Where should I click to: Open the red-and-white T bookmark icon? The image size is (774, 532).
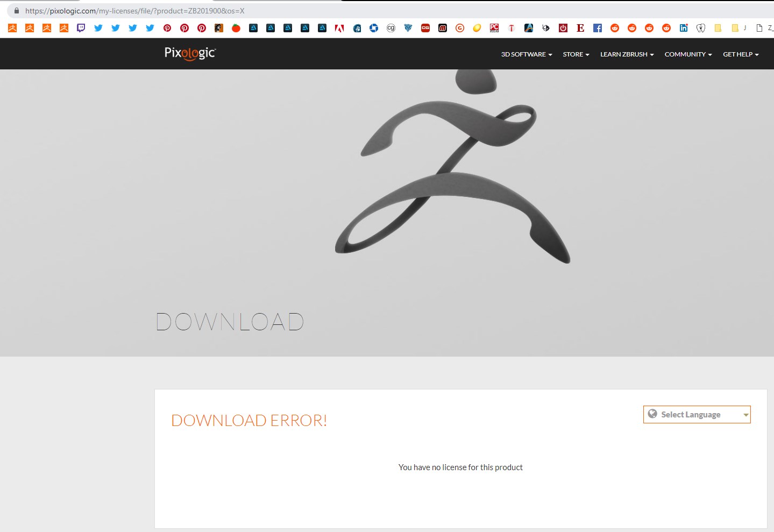tap(512, 28)
